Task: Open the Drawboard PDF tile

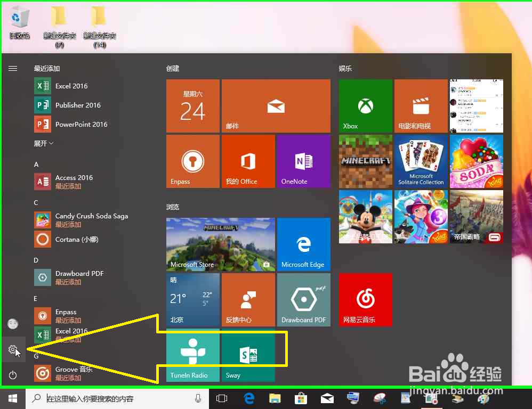Action: click(x=304, y=300)
